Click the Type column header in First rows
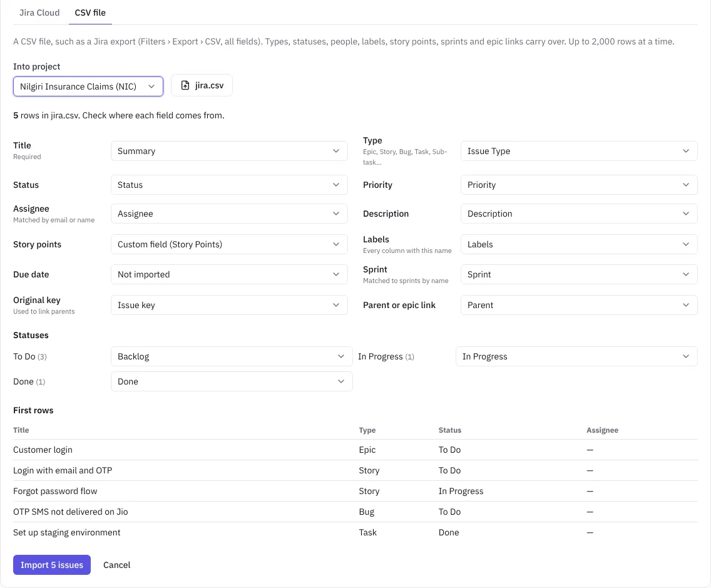This screenshot has height=588, width=711. [367, 430]
